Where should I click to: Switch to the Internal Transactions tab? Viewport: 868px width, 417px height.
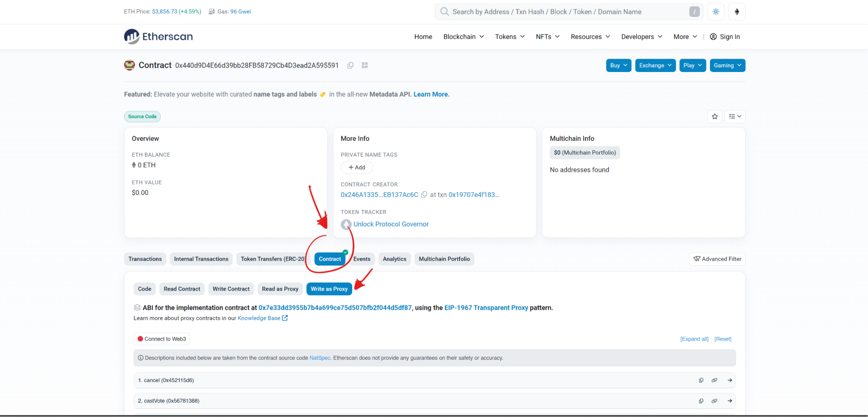tap(201, 259)
